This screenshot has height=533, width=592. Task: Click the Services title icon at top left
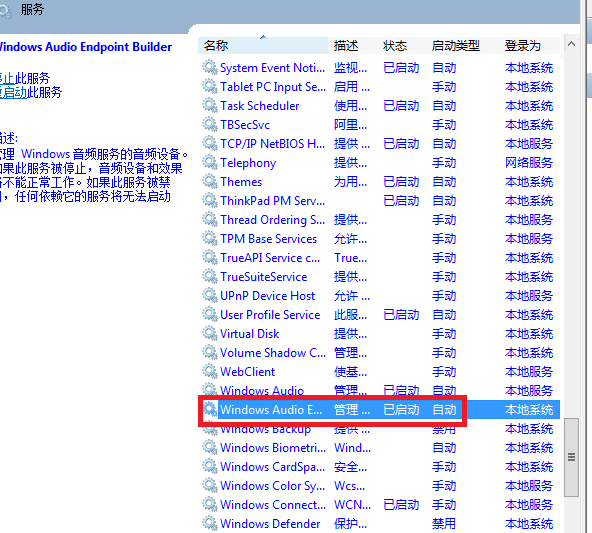pyautogui.click(x=5, y=11)
